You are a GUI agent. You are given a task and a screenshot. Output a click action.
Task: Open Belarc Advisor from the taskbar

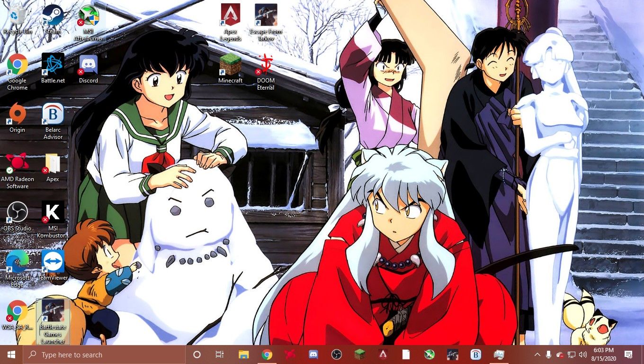pyautogui.click(x=475, y=354)
